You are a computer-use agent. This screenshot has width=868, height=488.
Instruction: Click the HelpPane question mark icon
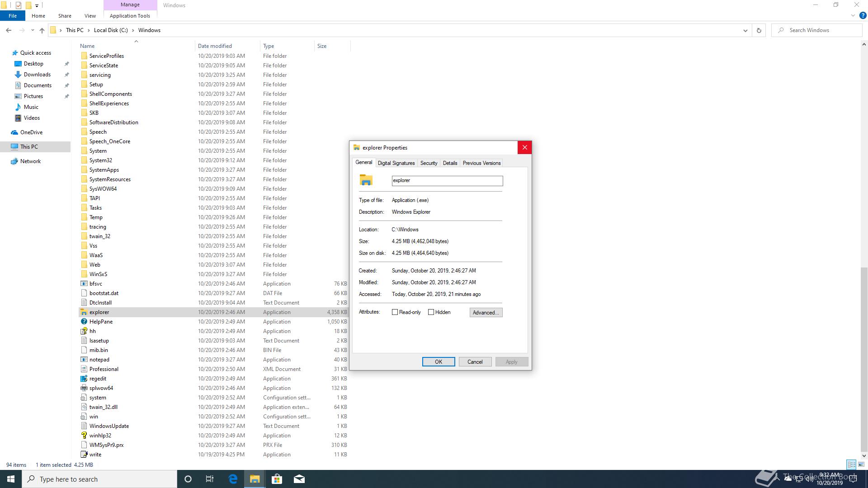(x=84, y=322)
